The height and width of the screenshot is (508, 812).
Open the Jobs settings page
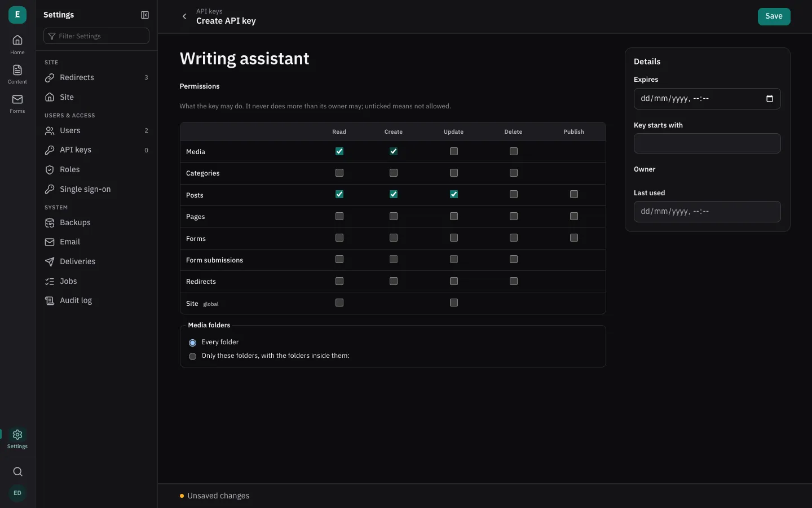[x=96, y=281]
